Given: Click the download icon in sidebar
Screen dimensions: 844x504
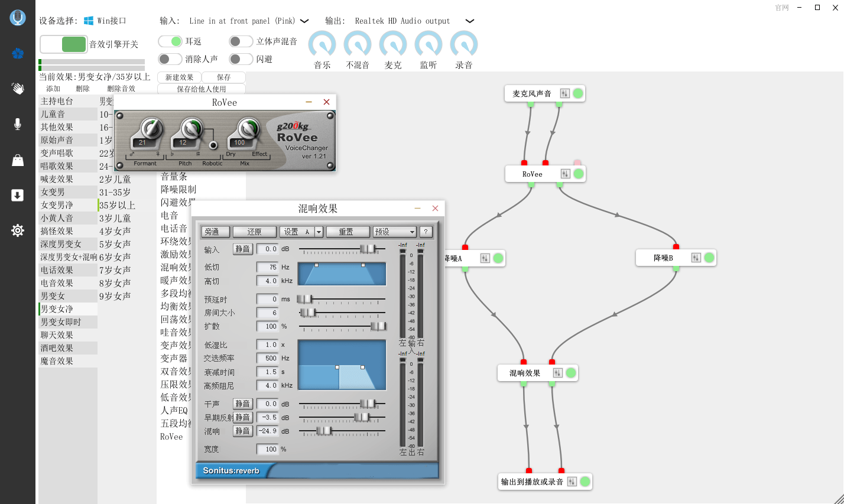Looking at the screenshot, I should 18,195.
